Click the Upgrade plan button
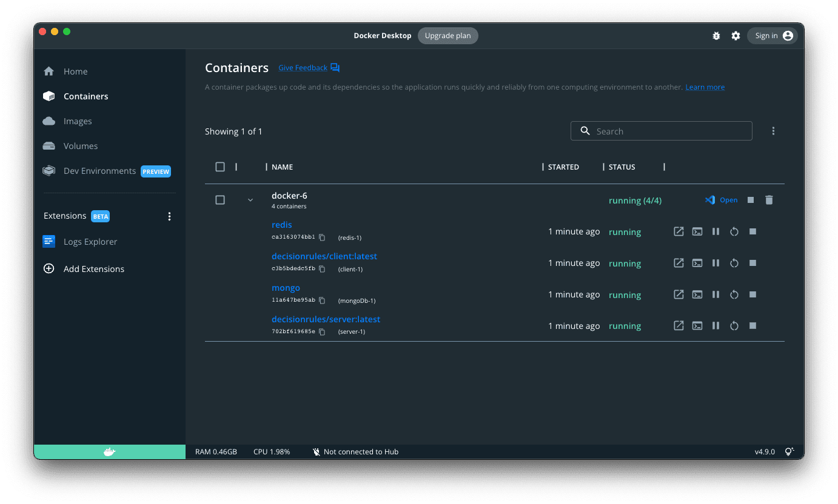The height and width of the screenshot is (504, 838). click(447, 36)
